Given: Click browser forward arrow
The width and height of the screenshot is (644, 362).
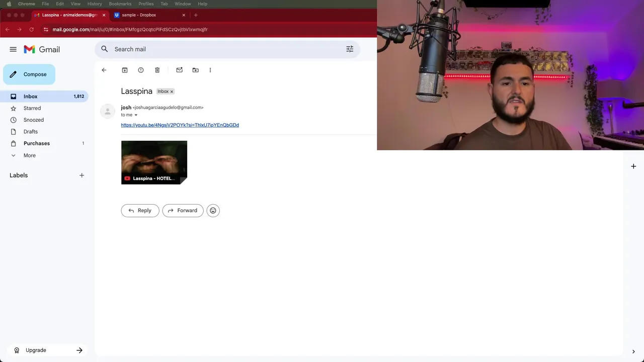Looking at the screenshot, I should 19,30.
